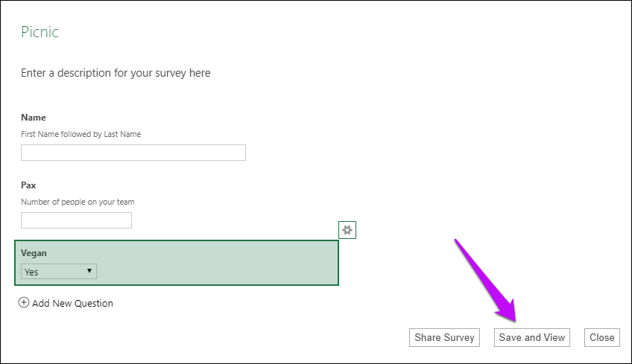Screen dimensions: 632x364
Task: Click the Name text input field
Action: tap(133, 153)
